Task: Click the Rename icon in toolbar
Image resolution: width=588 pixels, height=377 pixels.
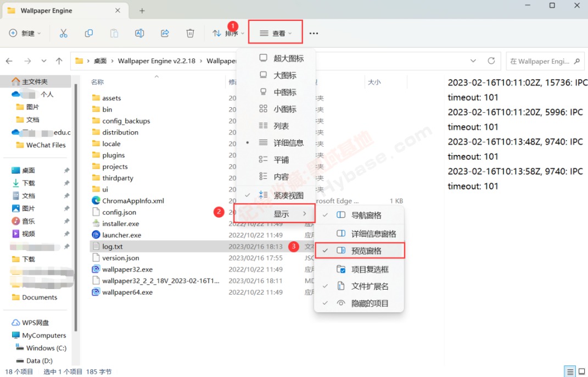Action: (139, 34)
